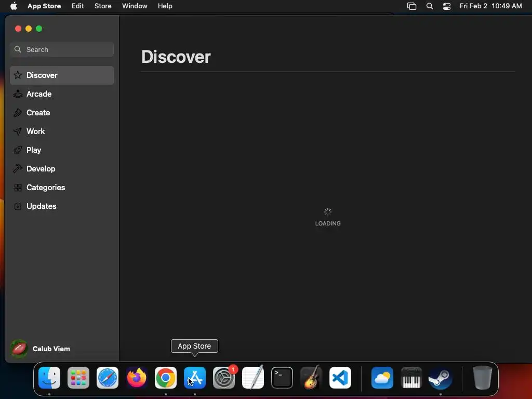Click the Stage Manager windows icon in menu bar
Image resolution: width=532 pixels, height=399 pixels.
point(411,6)
